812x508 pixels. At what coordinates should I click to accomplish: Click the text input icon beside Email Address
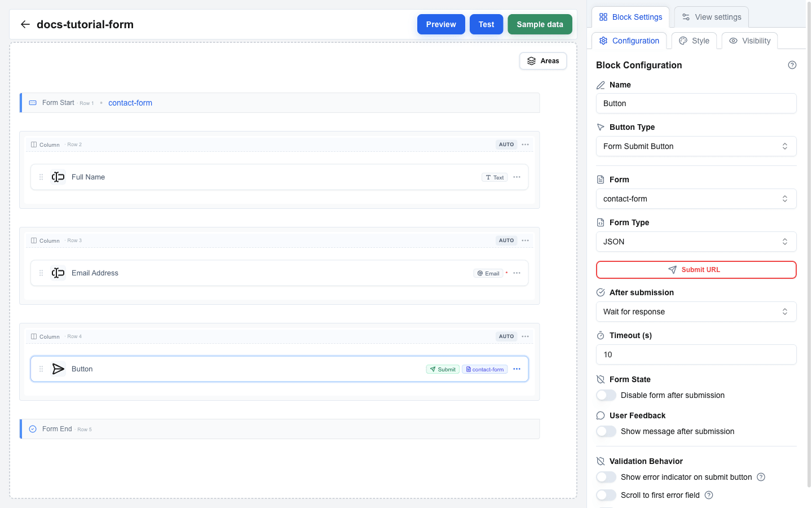(58, 273)
